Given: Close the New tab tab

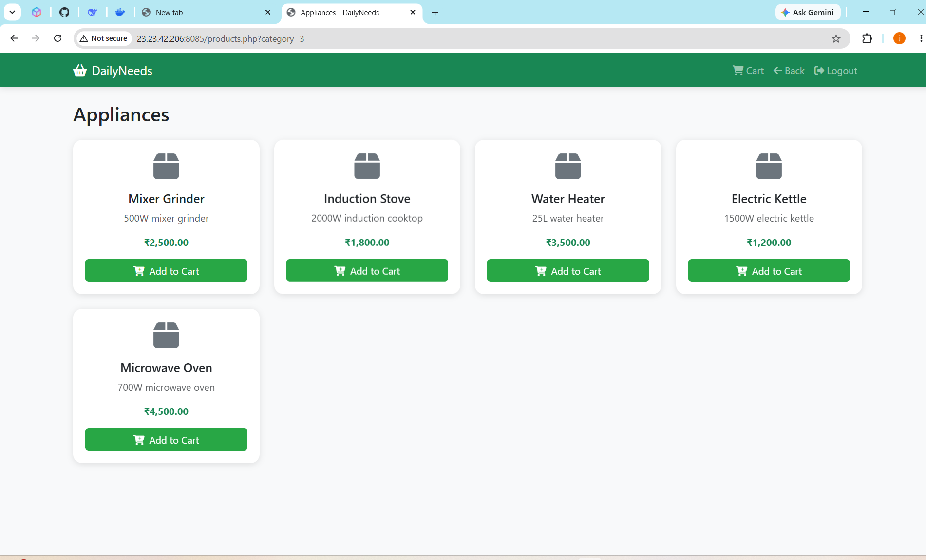Looking at the screenshot, I should tap(268, 12).
